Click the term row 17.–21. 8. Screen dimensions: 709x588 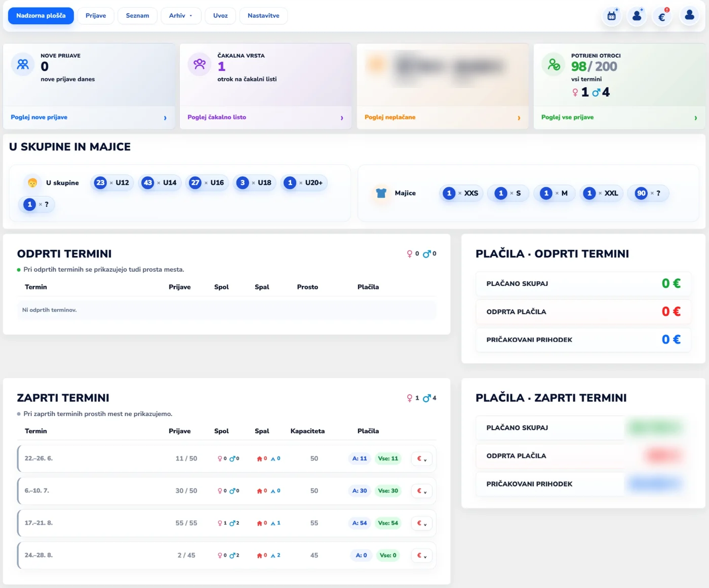227,523
